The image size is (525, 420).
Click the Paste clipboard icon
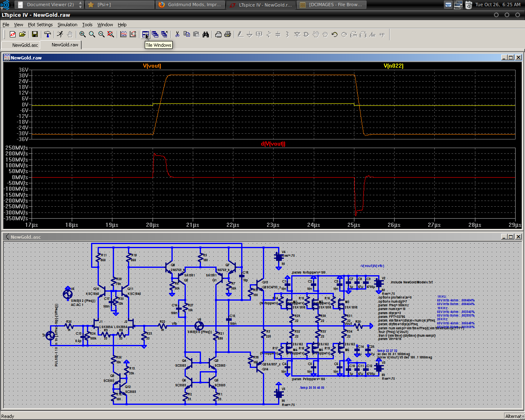click(x=196, y=34)
